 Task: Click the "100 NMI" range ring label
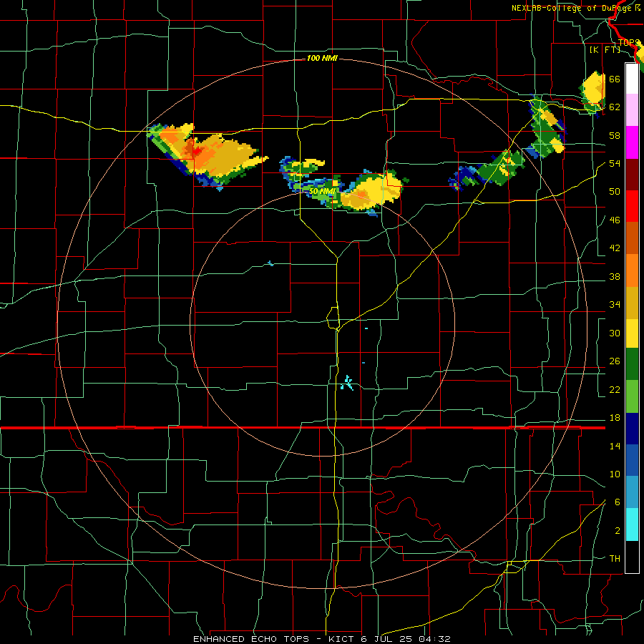point(322,59)
